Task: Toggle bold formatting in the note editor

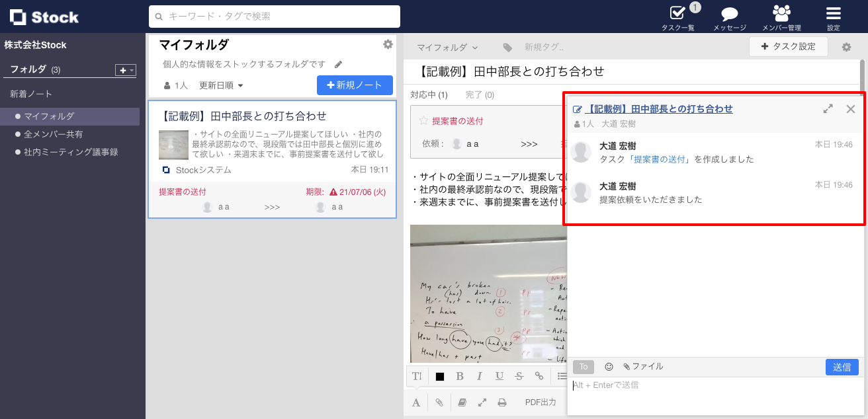Action: (460, 376)
